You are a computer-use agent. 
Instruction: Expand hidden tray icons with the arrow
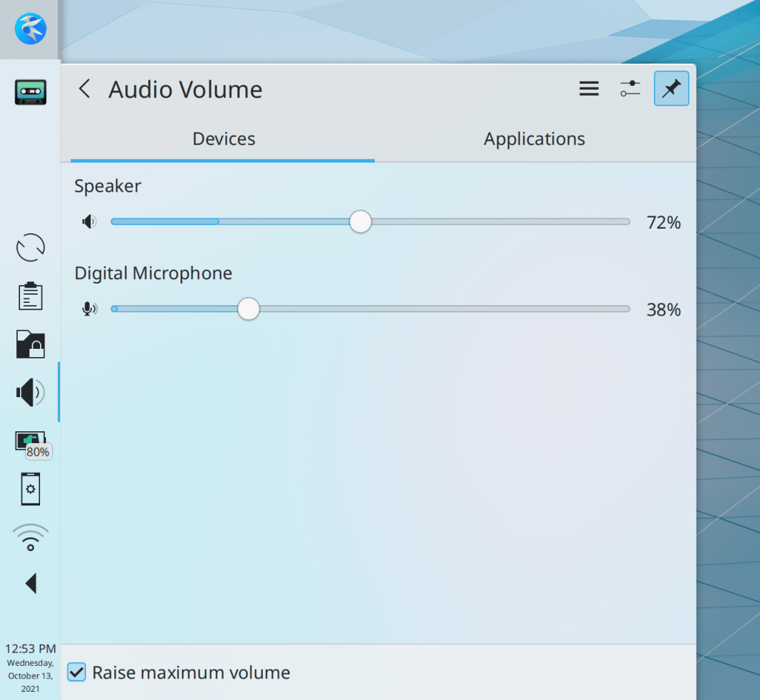[30, 583]
